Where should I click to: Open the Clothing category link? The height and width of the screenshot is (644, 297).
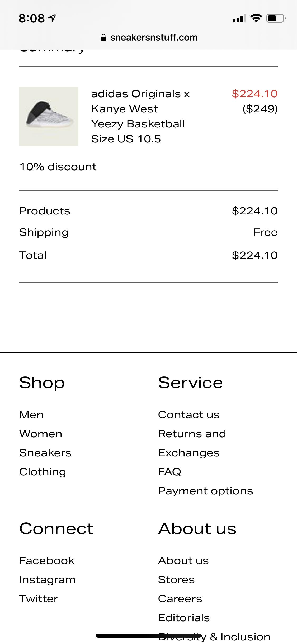43,472
